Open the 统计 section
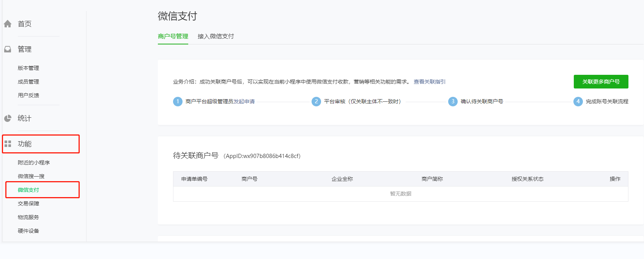This screenshot has height=259, width=644. coord(25,118)
